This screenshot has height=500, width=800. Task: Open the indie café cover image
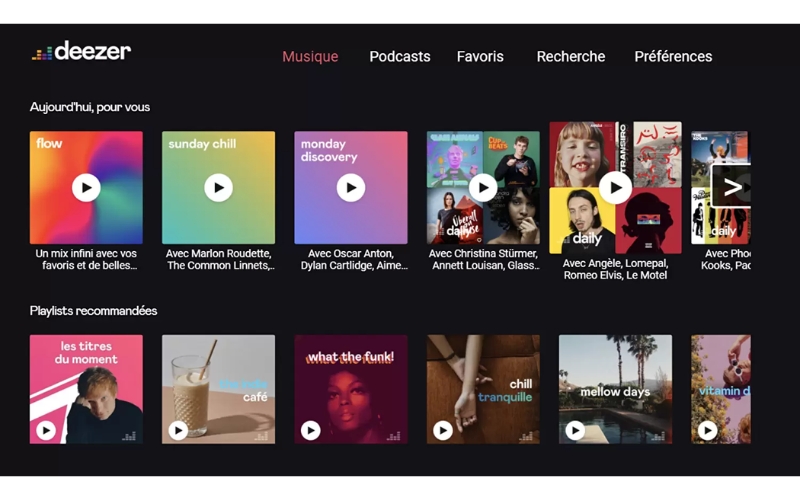[218, 389]
